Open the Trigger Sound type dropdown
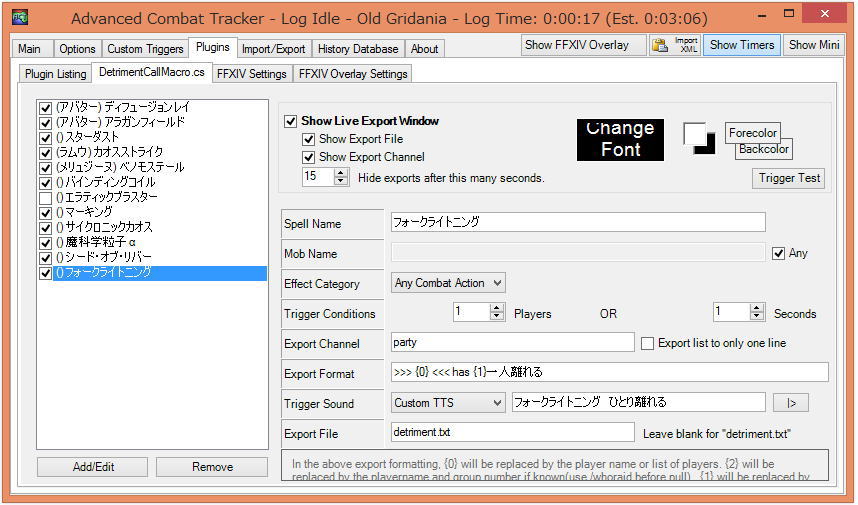The height and width of the screenshot is (505, 858). 448,403
